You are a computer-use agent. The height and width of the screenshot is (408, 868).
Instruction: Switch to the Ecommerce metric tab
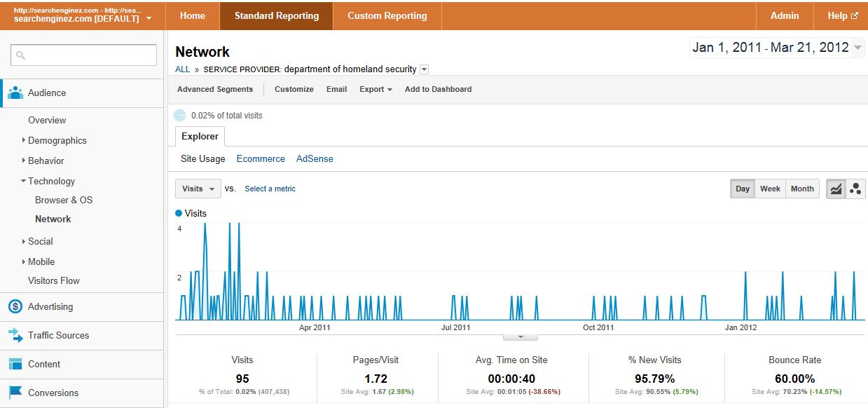click(x=261, y=158)
